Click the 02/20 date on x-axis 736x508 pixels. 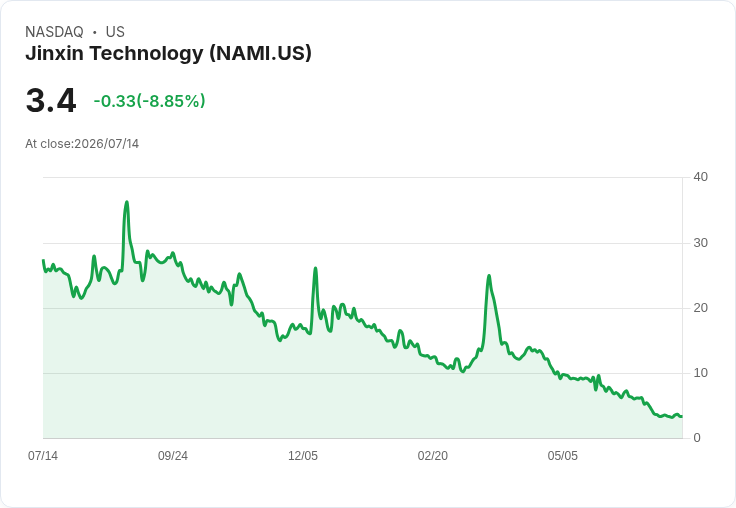point(433,455)
